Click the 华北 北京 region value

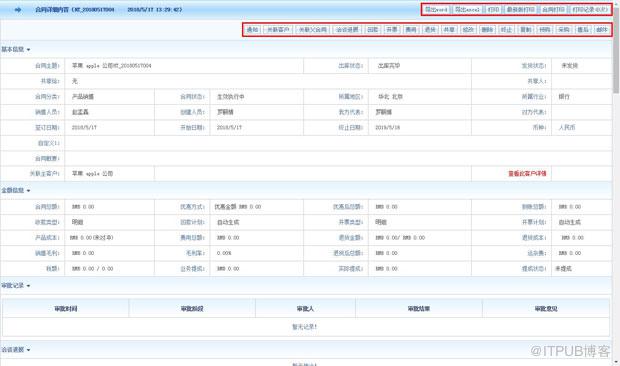click(390, 96)
